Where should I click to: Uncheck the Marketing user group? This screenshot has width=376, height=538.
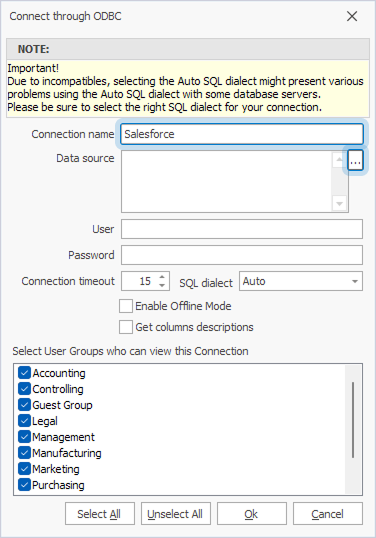24,469
